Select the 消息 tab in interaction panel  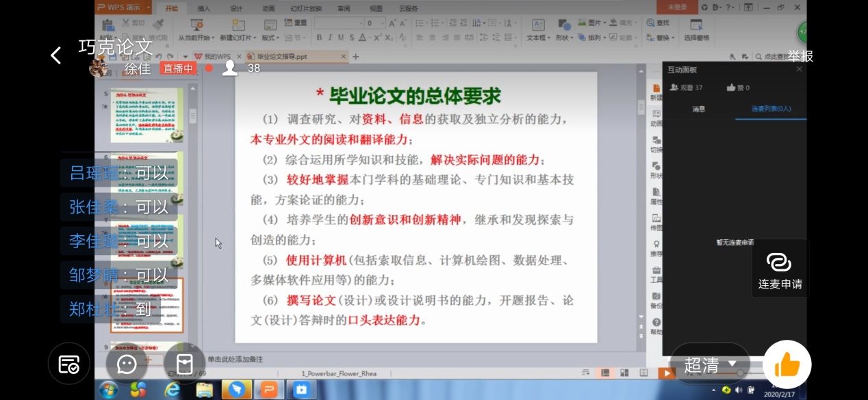click(x=698, y=109)
